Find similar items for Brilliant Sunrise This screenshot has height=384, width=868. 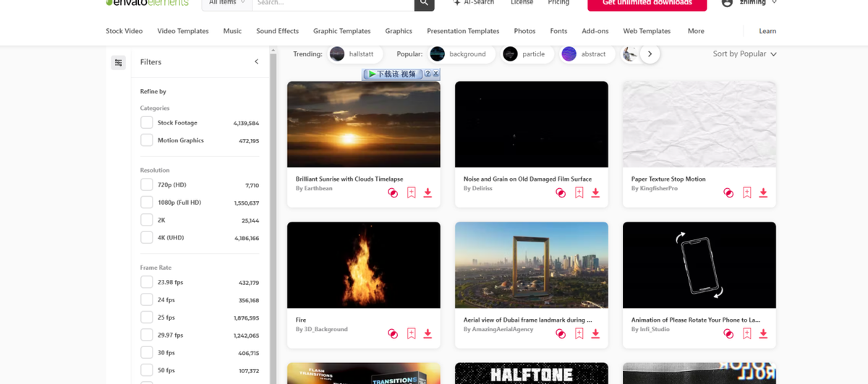393,193
